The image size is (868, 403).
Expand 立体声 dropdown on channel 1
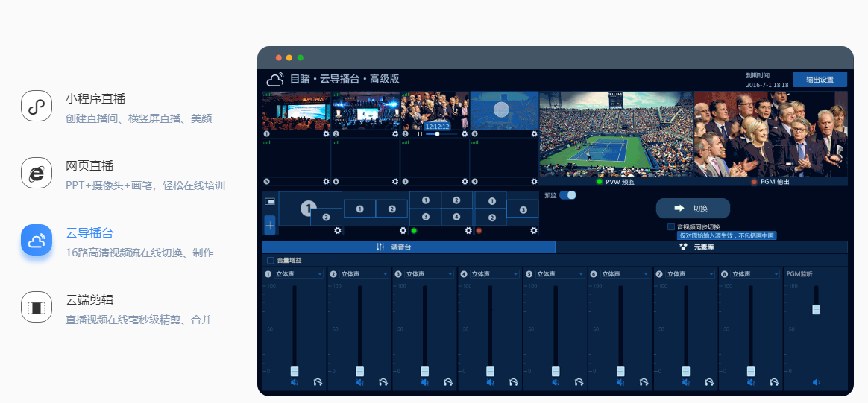(x=298, y=274)
